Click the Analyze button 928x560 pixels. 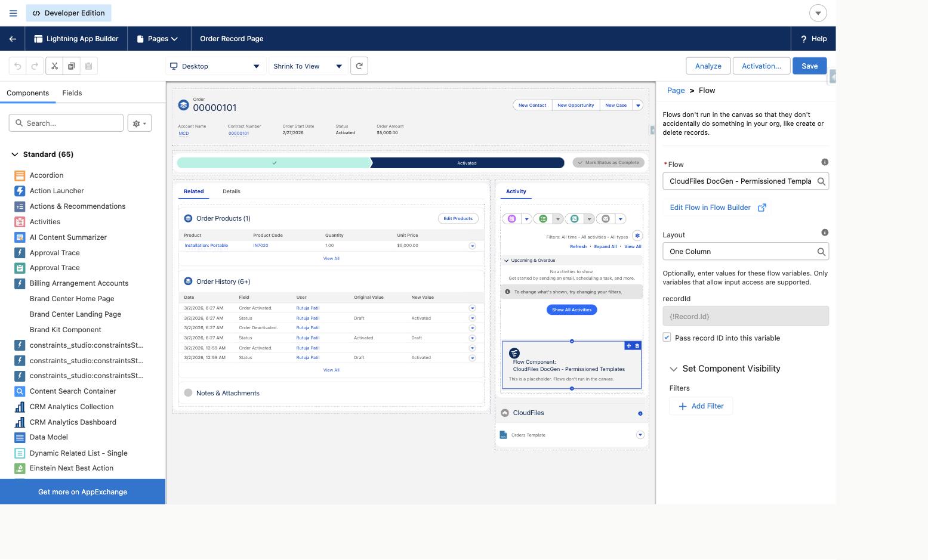(708, 66)
